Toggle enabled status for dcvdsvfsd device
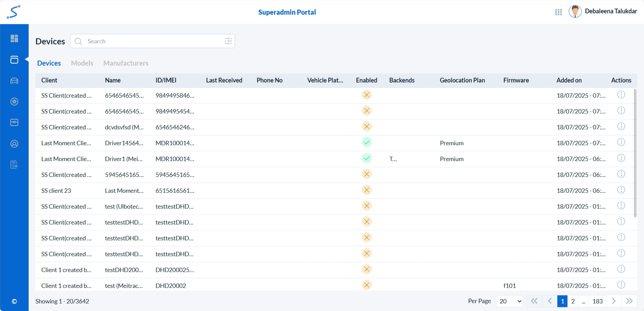644x311 pixels. tap(367, 126)
